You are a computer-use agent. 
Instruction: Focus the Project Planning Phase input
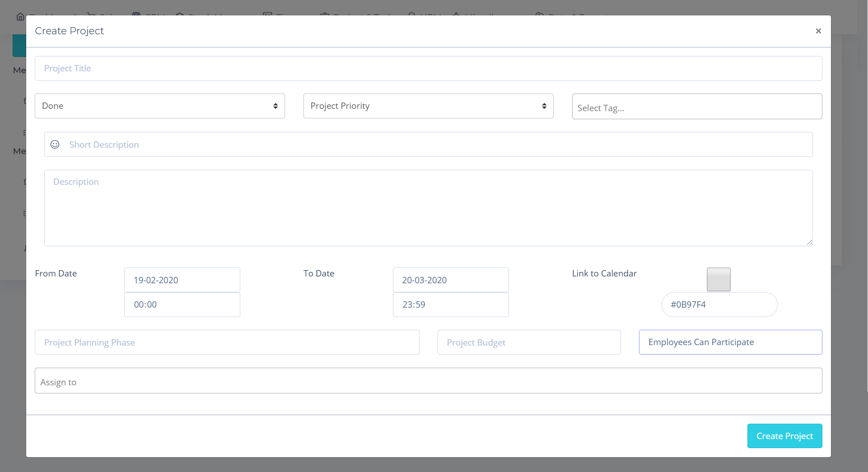(227, 342)
